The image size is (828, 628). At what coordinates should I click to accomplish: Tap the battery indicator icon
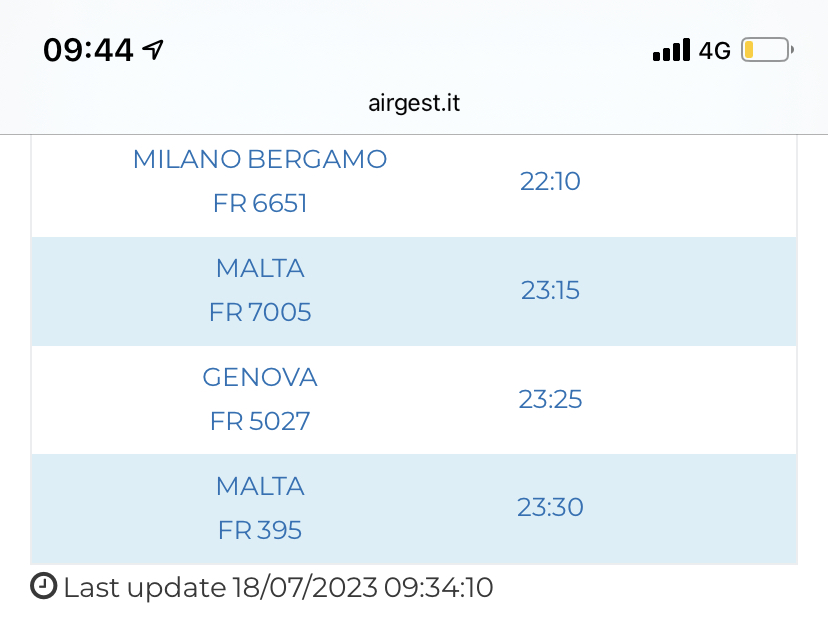click(x=766, y=50)
